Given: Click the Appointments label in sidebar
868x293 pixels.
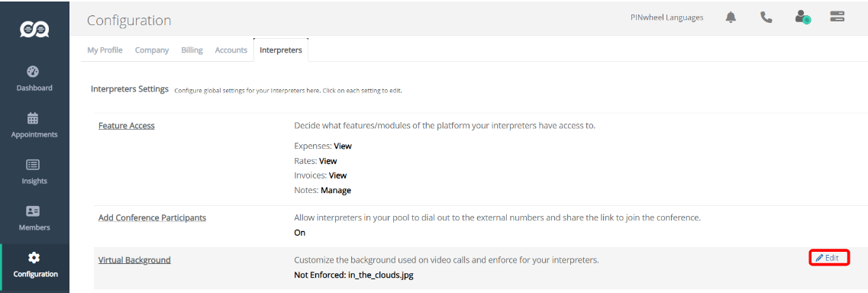Looking at the screenshot, I should [34, 134].
